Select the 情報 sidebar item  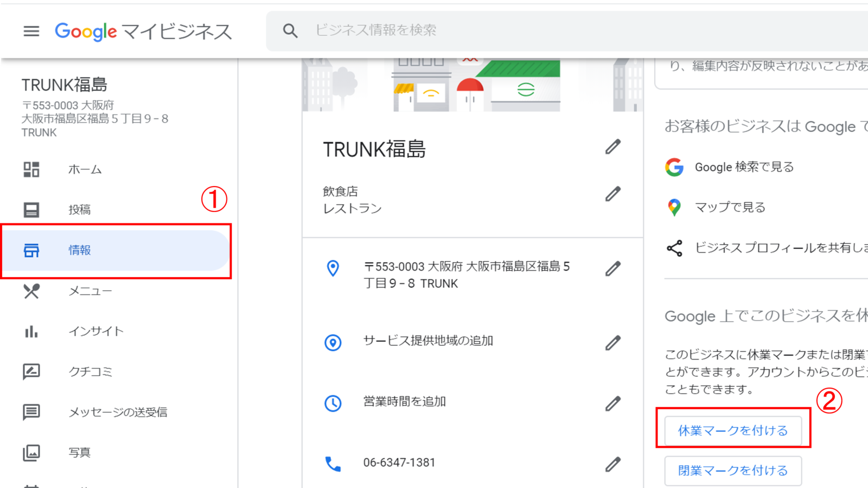(x=116, y=251)
